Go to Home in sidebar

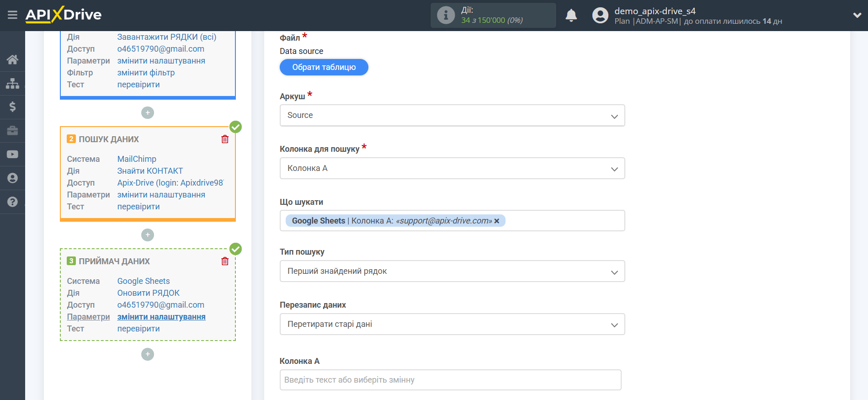[x=12, y=59]
